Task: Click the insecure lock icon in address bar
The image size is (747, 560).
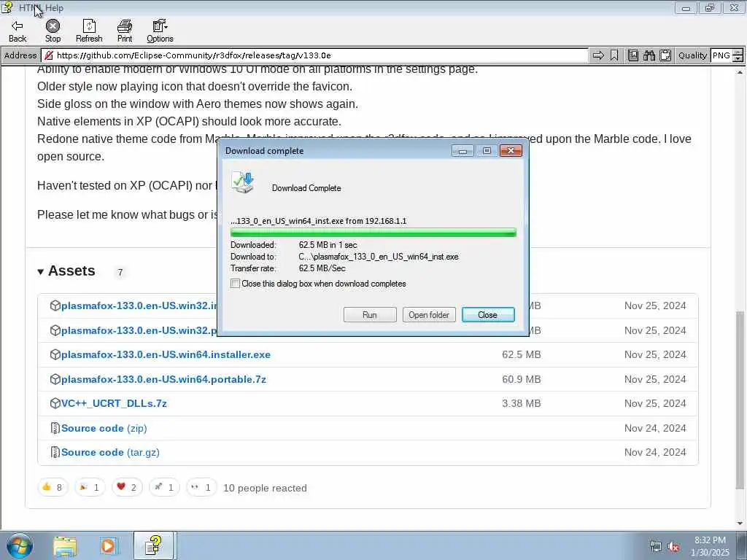Action: 49,55
